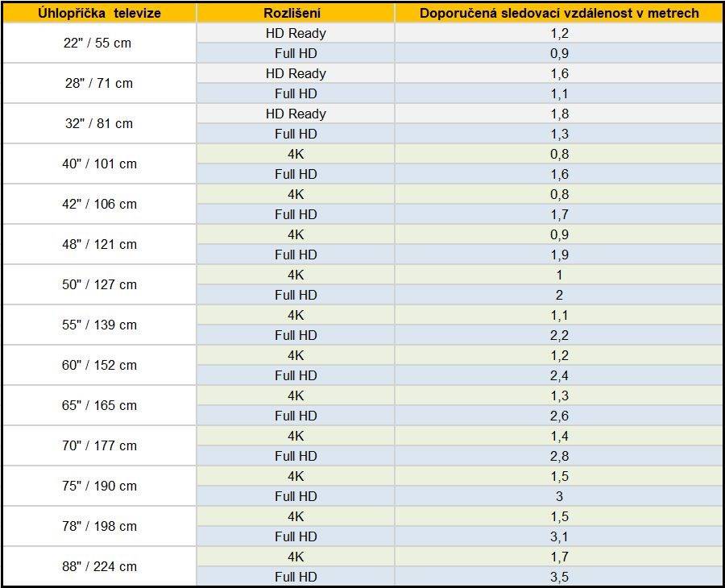The image size is (725, 588).
Task: Click the 28" / 71 cm cell
Action: [x=99, y=83]
